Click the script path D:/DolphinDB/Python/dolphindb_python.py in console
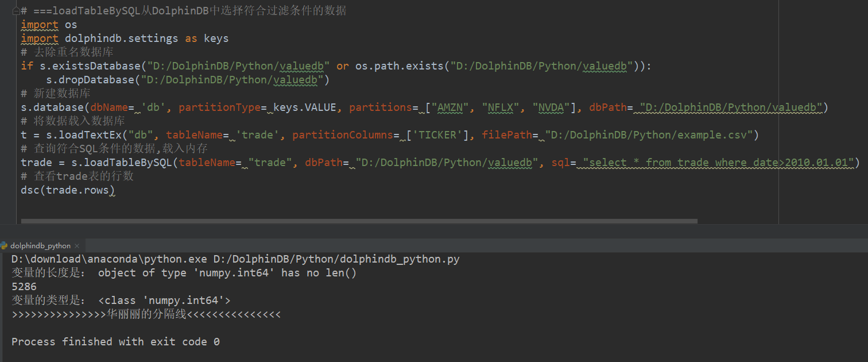This screenshot has width=868, height=362. [x=339, y=259]
